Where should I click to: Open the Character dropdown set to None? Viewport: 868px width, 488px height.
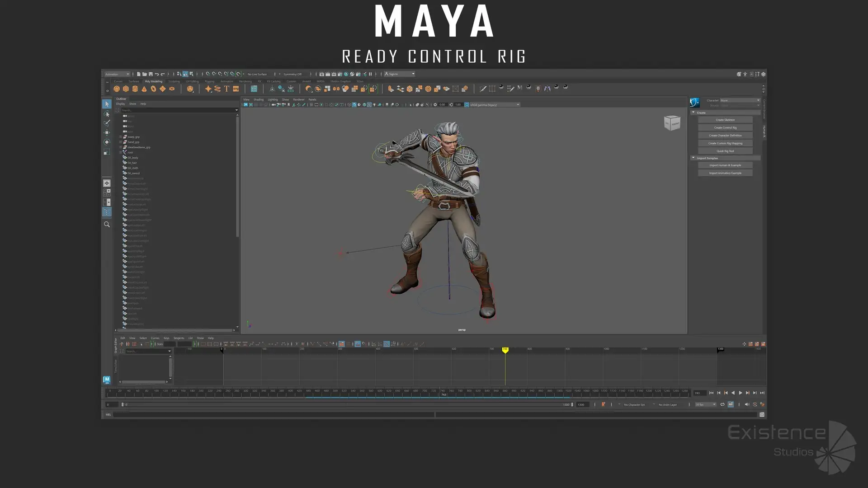tap(740, 100)
